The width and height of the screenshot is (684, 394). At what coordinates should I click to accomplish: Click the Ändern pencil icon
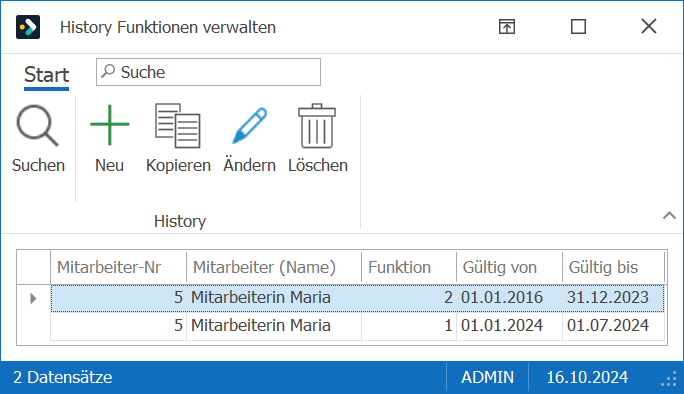coord(250,126)
